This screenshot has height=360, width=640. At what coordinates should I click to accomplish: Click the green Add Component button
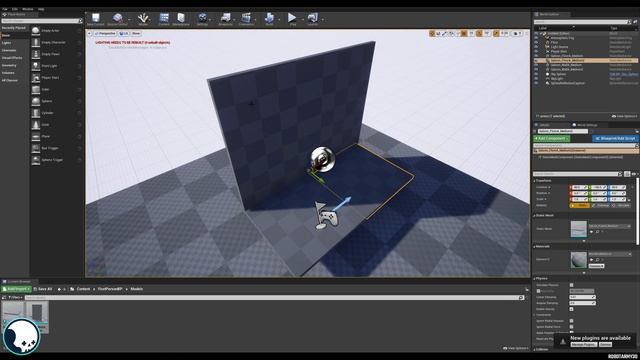click(551, 138)
